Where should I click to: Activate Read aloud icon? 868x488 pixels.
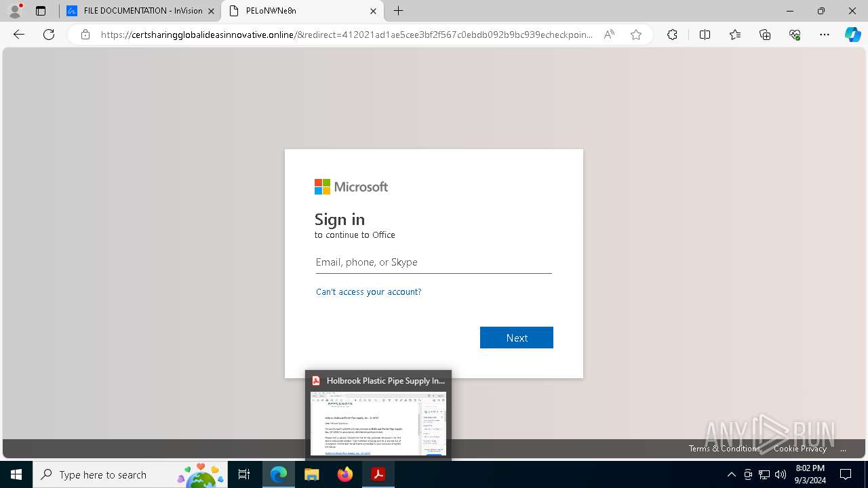pos(609,35)
